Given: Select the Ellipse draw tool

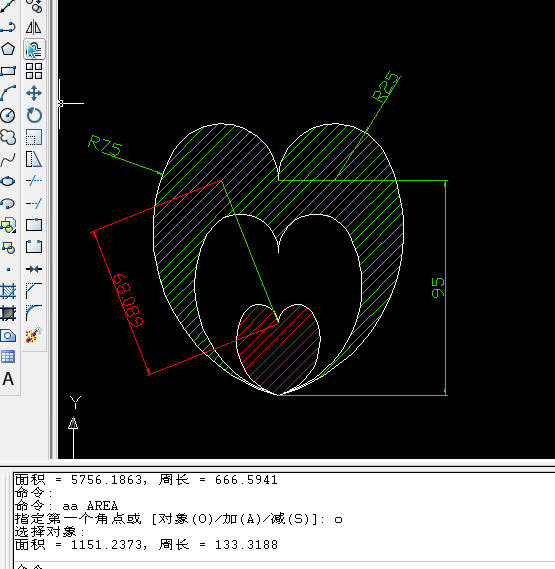Looking at the screenshot, I should point(8,181).
